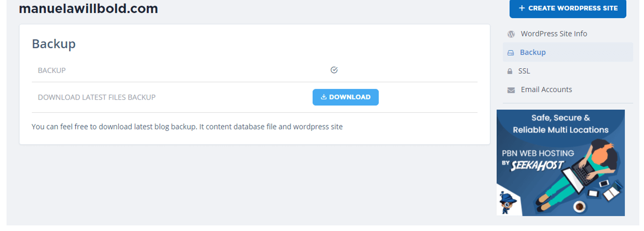
Task: Click the backup description text below the table
Action: (x=187, y=127)
